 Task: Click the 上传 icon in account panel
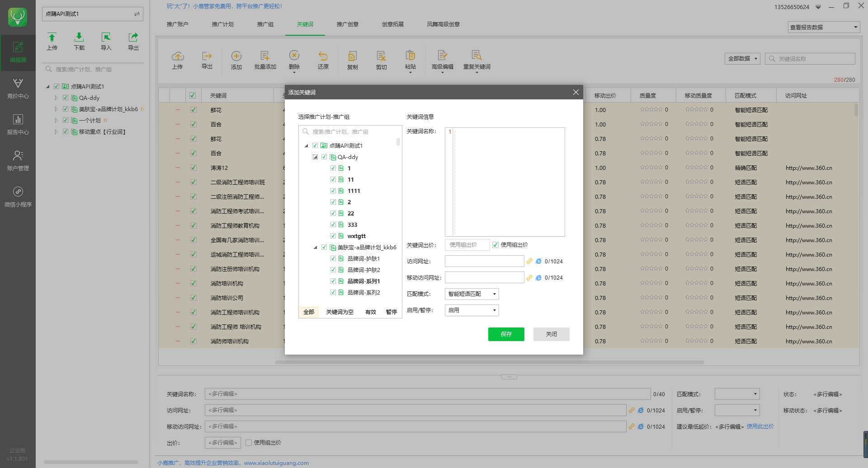pyautogui.click(x=52, y=42)
